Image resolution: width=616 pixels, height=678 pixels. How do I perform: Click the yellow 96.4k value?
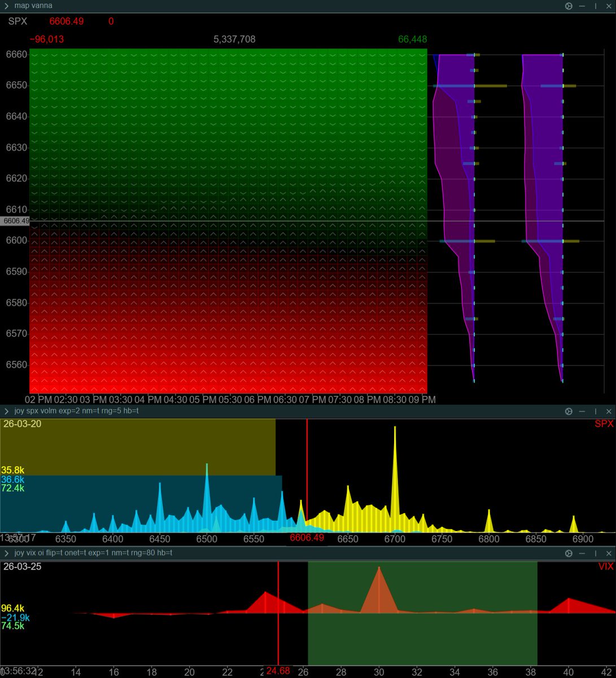pyautogui.click(x=12, y=609)
